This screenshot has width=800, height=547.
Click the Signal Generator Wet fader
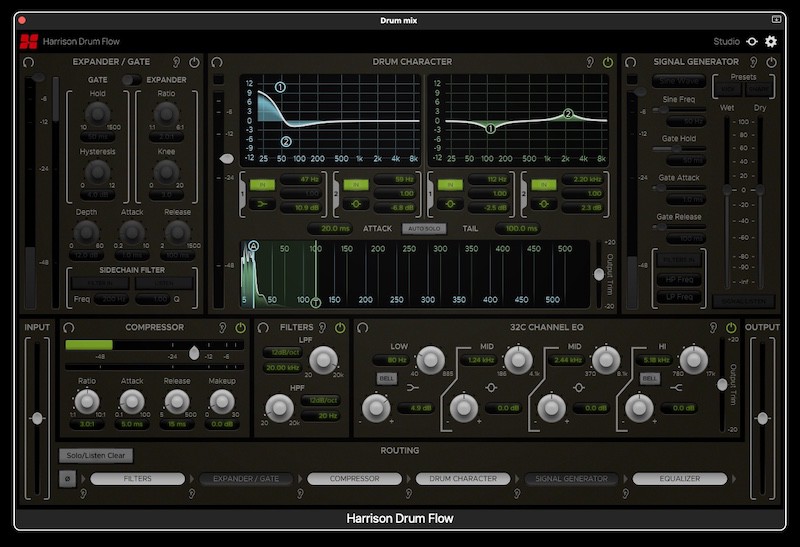click(727, 190)
